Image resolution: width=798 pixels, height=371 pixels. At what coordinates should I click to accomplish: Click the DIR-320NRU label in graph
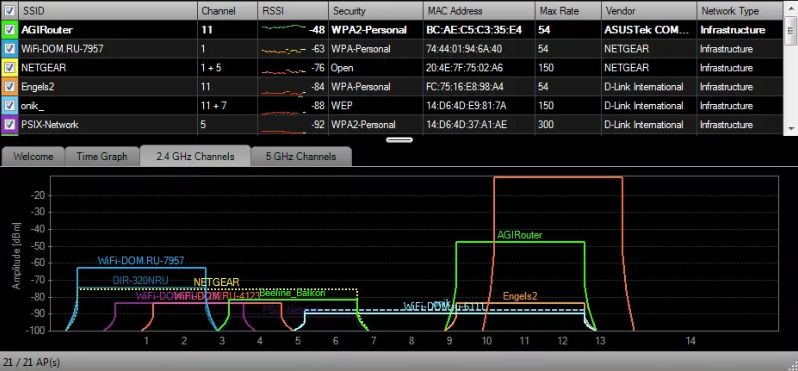140,280
